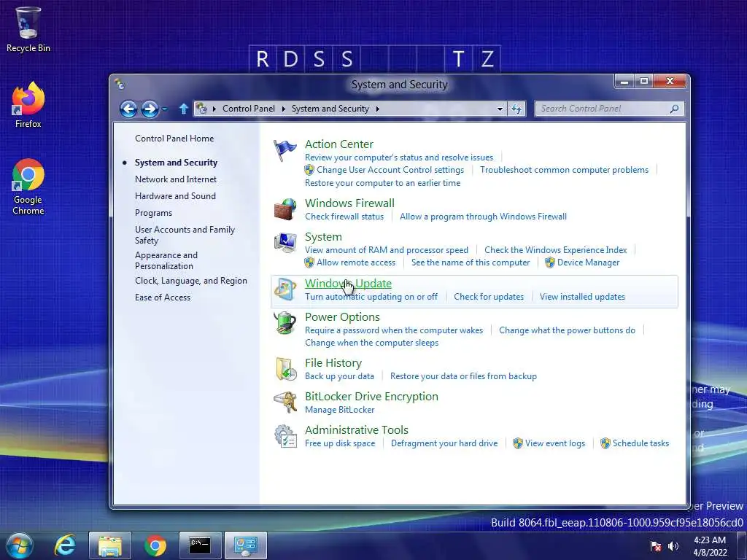Viewport: 747px width, 560px height.
Task: Open Control Panel Home
Action: point(174,139)
